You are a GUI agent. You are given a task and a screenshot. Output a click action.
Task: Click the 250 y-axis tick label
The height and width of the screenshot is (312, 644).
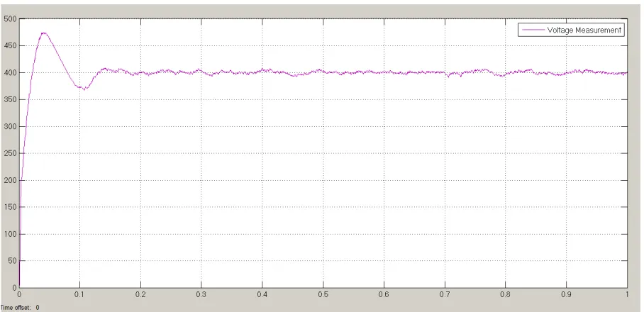point(10,154)
